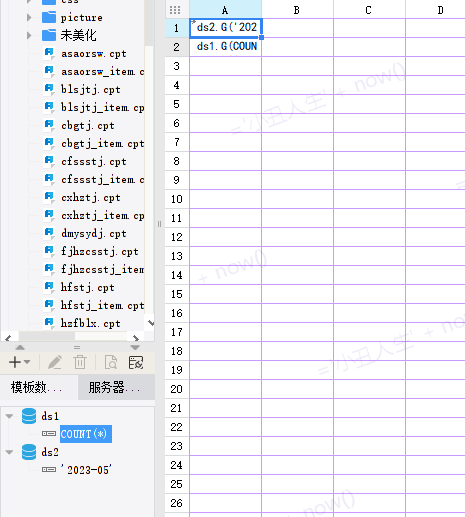Click file tree horizontal scroll right arrow
The image size is (465, 517).
(x=136, y=338)
